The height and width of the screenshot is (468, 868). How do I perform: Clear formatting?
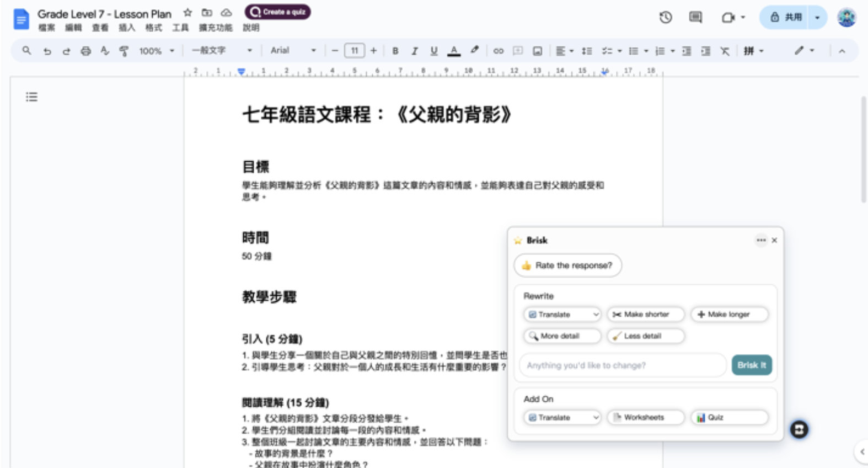tap(725, 51)
